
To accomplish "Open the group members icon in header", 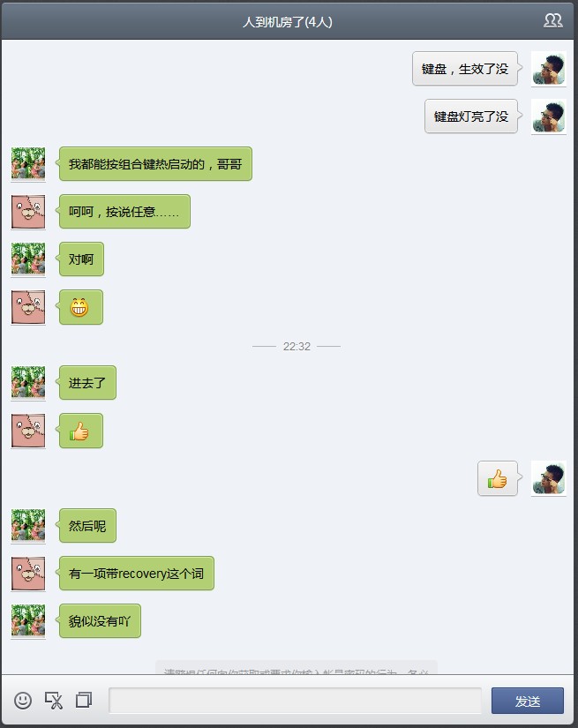I will point(553,20).
